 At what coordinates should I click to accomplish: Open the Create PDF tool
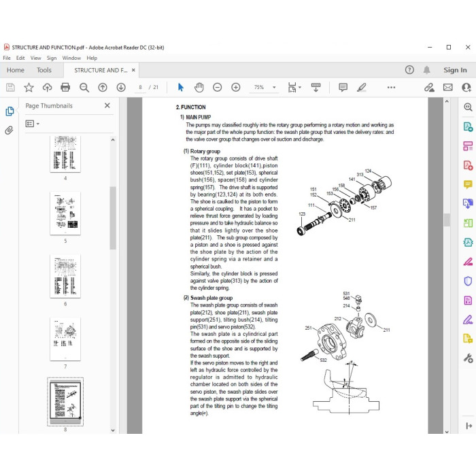(x=468, y=165)
